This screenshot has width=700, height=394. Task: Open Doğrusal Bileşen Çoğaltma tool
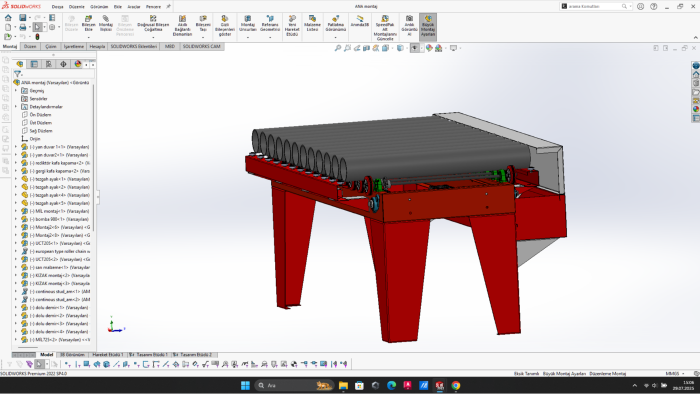click(x=153, y=24)
